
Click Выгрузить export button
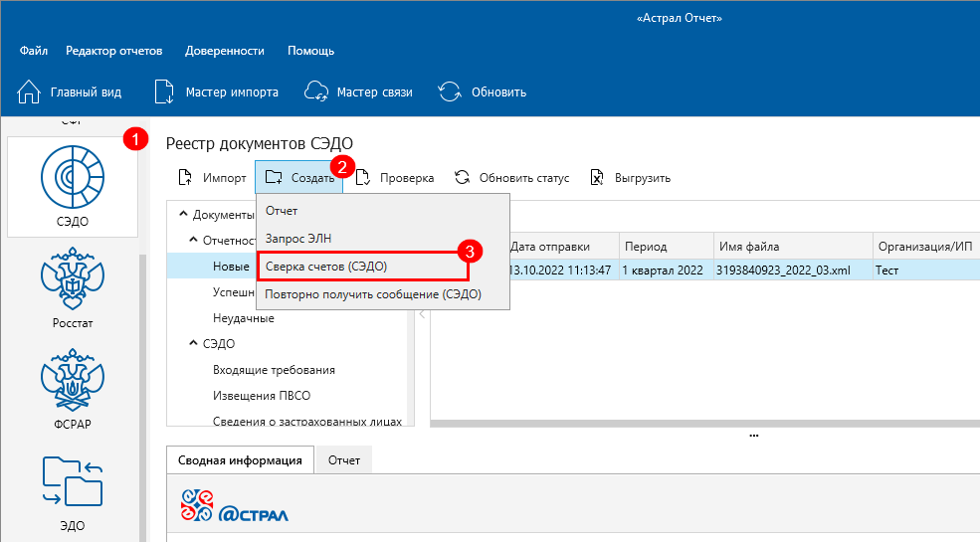point(630,178)
